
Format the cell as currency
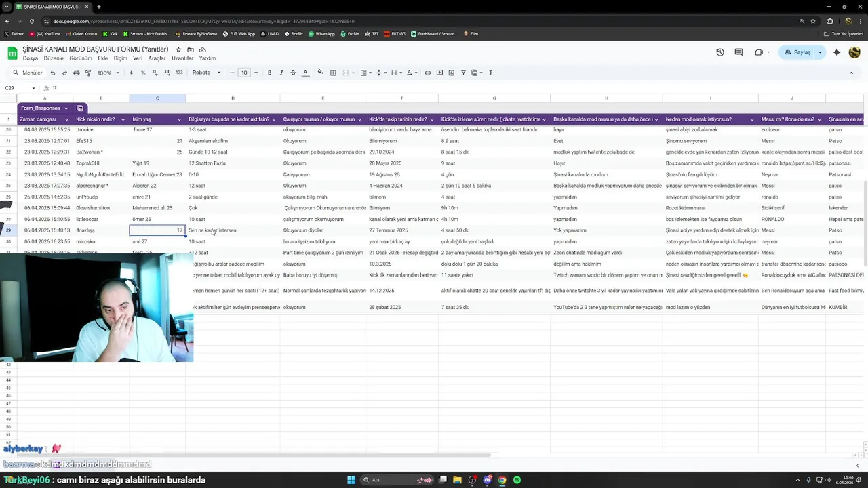[x=132, y=73]
